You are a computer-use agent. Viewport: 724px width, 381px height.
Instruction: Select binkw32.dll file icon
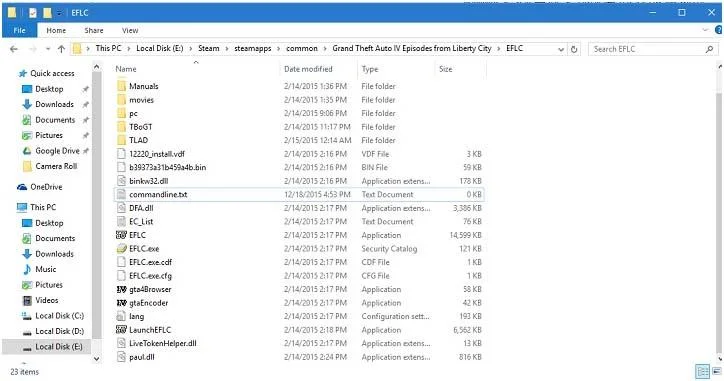[121, 181]
